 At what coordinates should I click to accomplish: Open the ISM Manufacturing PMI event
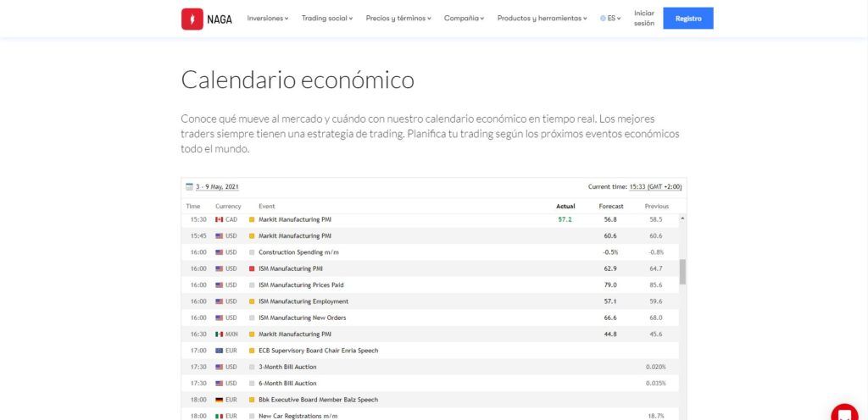[x=291, y=268]
